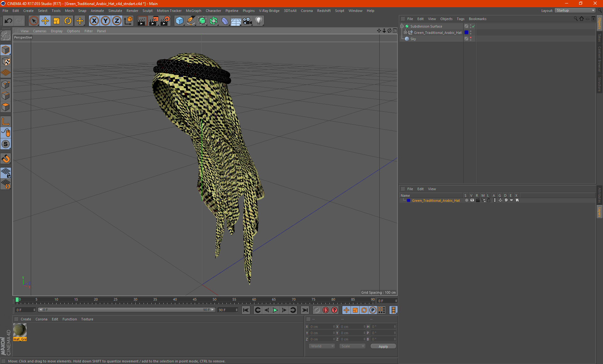Viewport: 603px width, 364px height.
Task: Add a subdivision surface generator
Action: pos(202,21)
